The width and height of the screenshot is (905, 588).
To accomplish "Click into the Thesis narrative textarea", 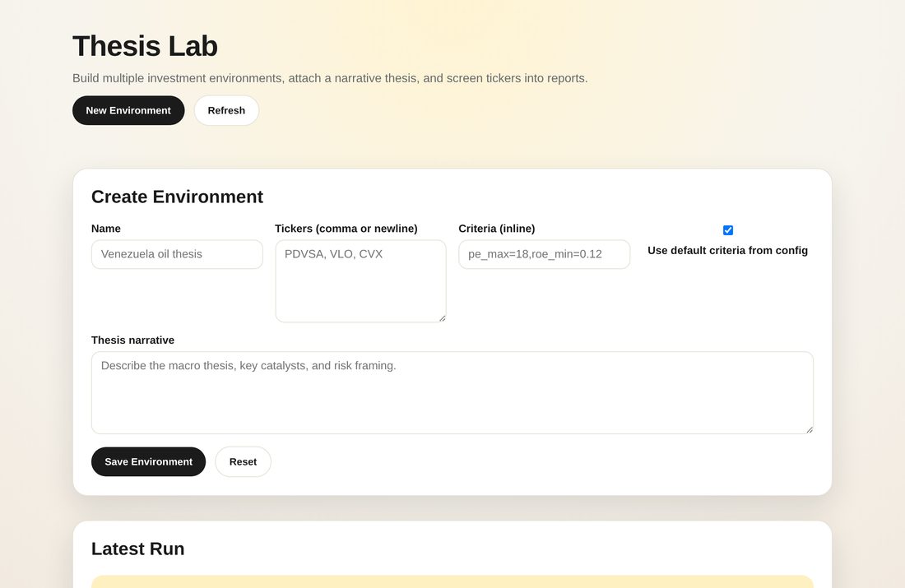I will 452,392.
